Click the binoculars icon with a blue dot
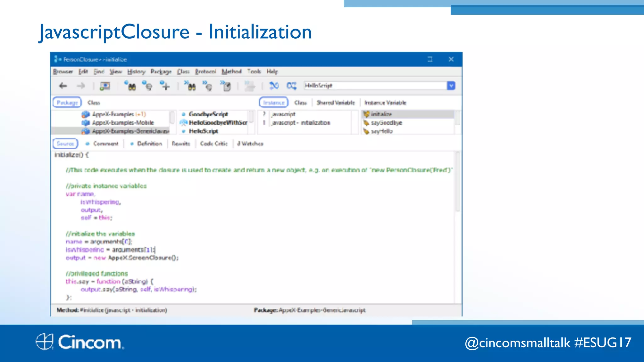 pyautogui.click(x=130, y=85)
